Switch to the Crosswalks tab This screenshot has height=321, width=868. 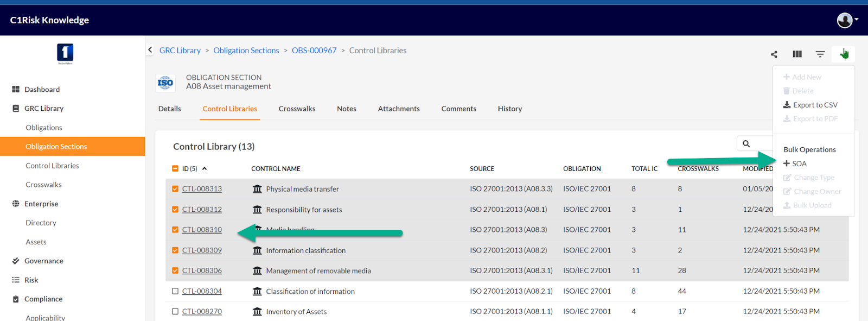click(x=297, y=109)
